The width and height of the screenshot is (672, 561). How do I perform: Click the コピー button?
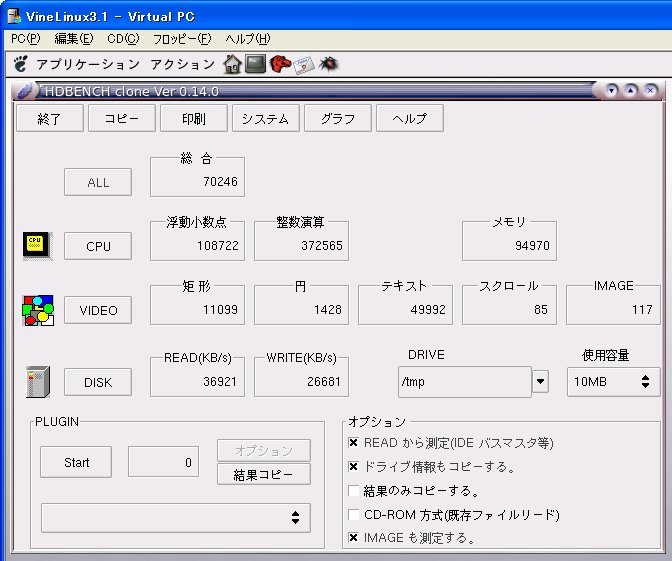[x=122, y=118]
